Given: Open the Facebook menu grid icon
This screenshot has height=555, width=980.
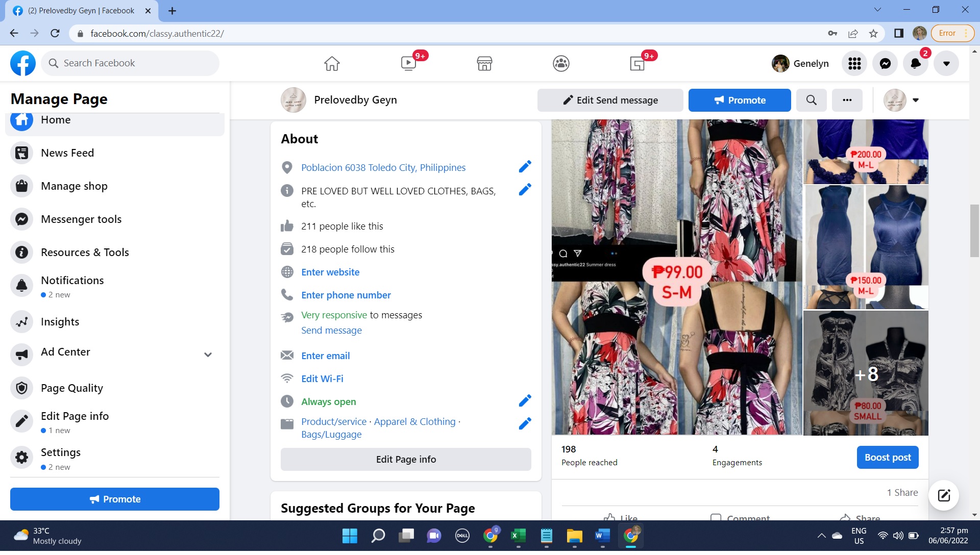Looking at the screenshot, I should (854, 64).
